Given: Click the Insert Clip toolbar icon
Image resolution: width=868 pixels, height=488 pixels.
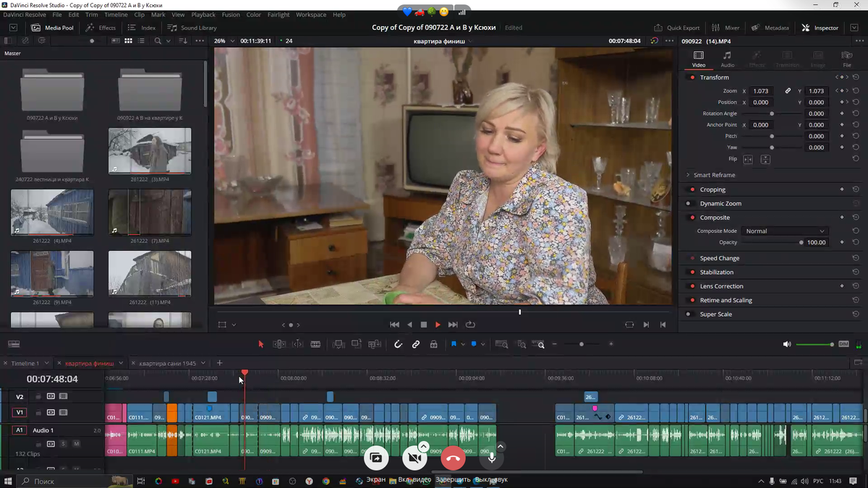Looking at the screenshot, I should coord(339,344).
